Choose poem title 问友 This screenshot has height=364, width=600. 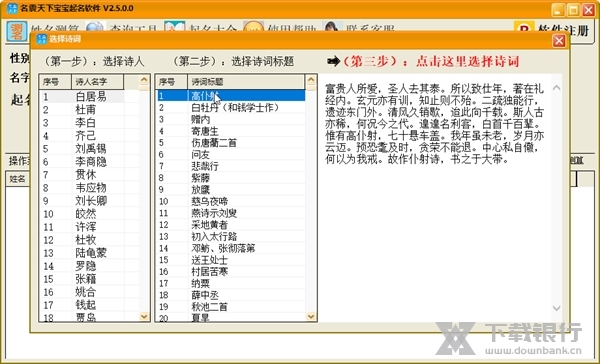(x=201, y=155)
